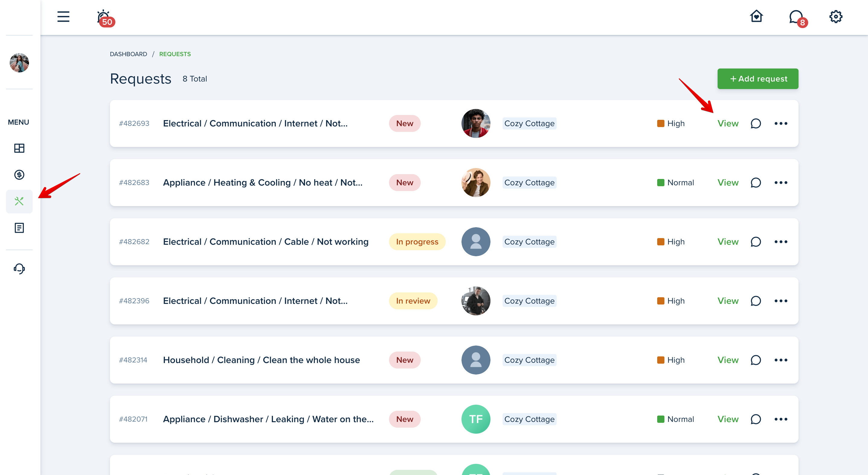
Task: Open the settings gear
Action: coord(836,17)
